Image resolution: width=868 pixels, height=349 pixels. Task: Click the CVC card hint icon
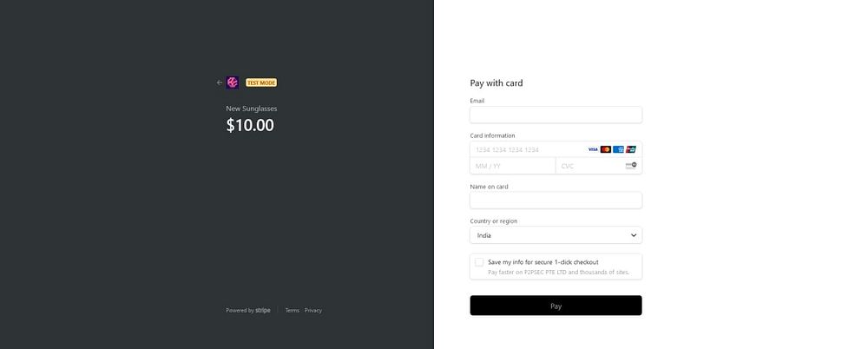click(x=631, y=165)
